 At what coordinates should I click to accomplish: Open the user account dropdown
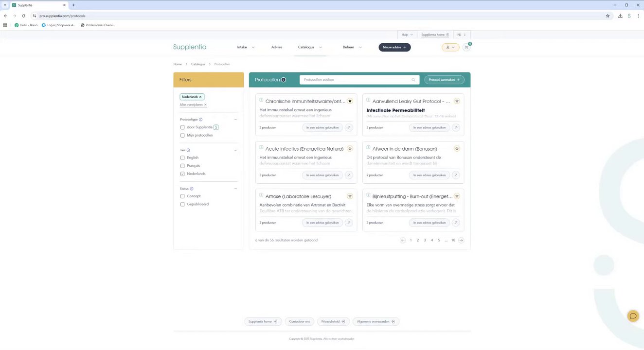click(x=450, y=47)
